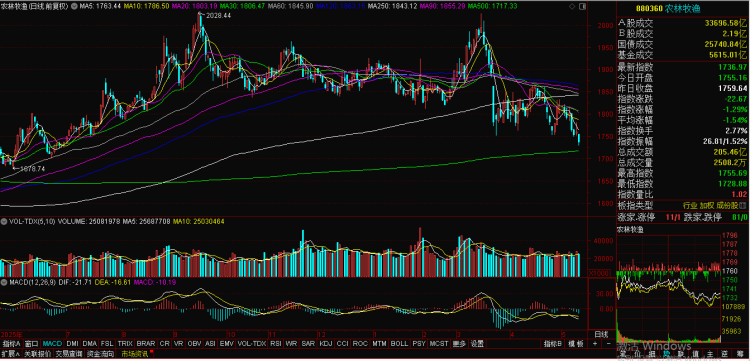This screenshot has width=750, height=361.
Task: Click the 设置 settings button
Action: point(477,344)
